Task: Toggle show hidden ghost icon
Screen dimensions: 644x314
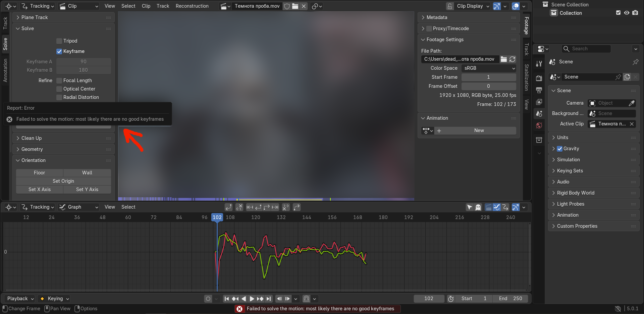Action: [x=478, y=207]
